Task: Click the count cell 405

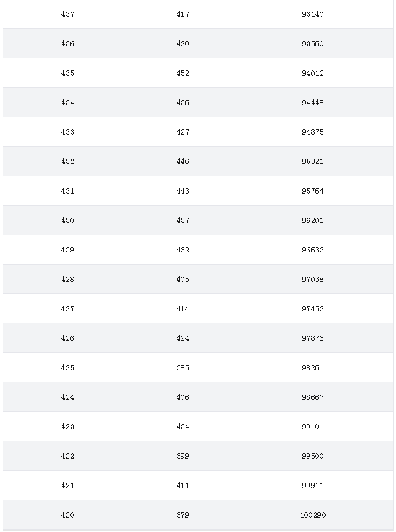Action: pyautogui.click(x=183, y=280)
